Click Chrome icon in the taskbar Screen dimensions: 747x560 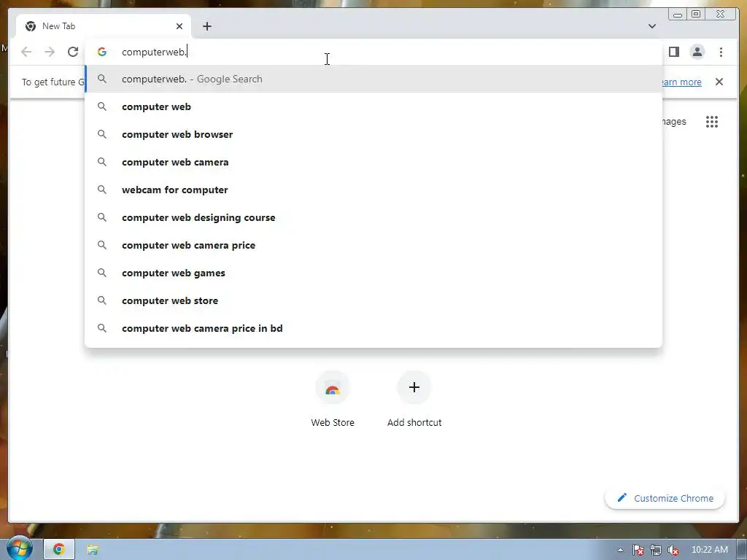(x=58, y=550)
